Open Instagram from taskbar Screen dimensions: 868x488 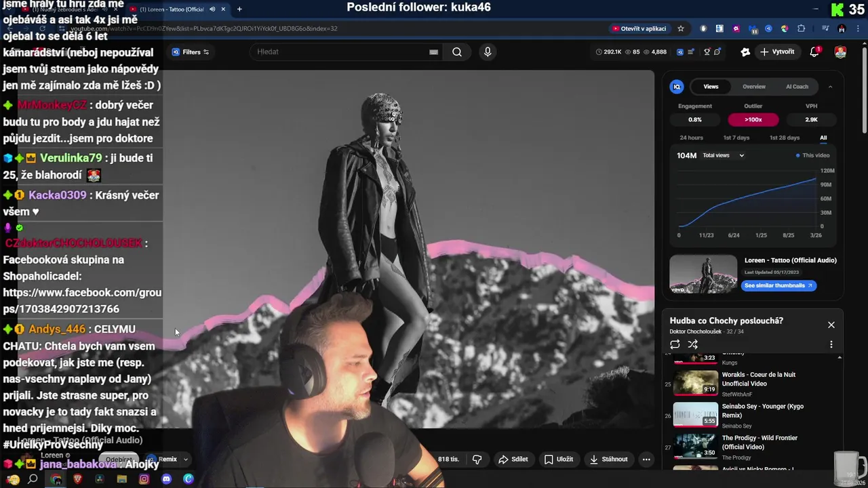click(144, 479)
